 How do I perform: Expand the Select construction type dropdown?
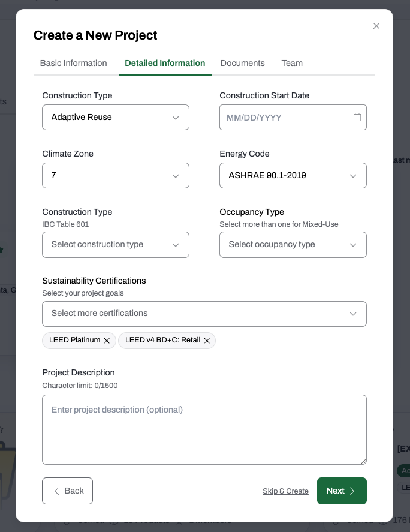[116, 245]
